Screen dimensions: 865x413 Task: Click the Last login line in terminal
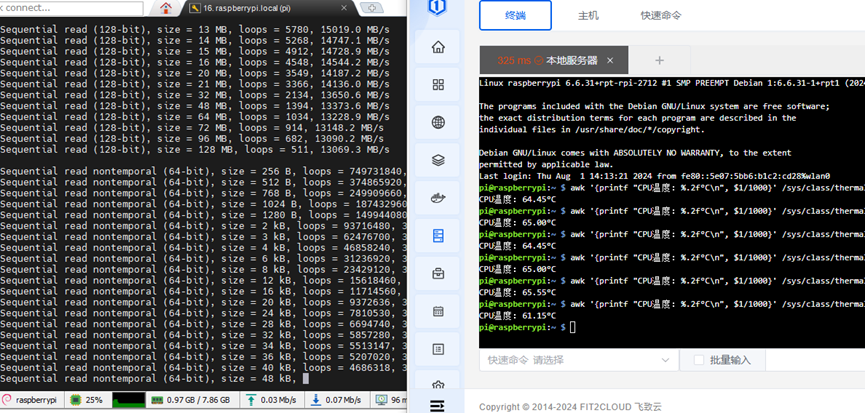pyautogui.click(x=654, y=176)
